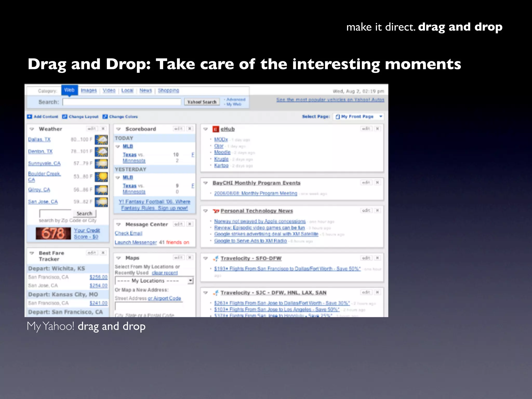Select the Local search tab

tap(127, 91)
